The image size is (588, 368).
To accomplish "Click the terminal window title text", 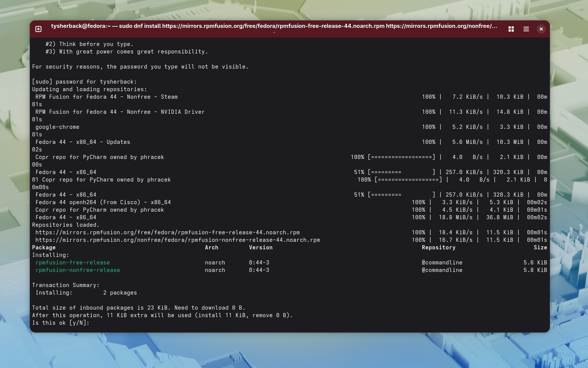I will point(274,26).
